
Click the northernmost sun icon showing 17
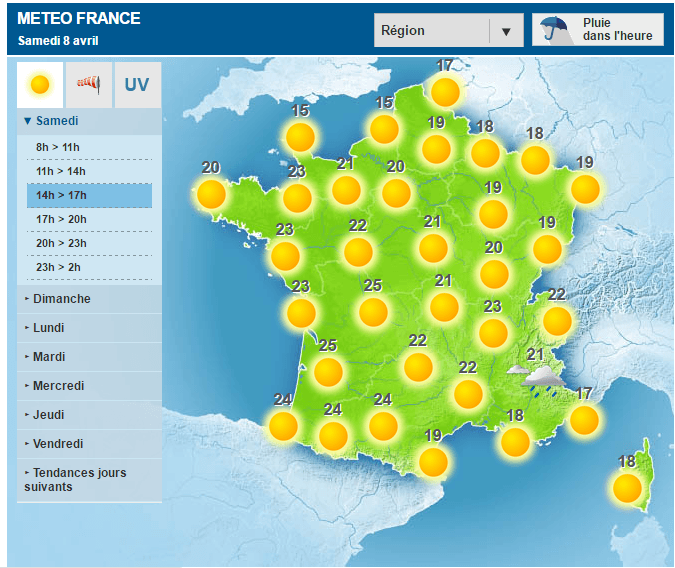(x=445, y=92)
